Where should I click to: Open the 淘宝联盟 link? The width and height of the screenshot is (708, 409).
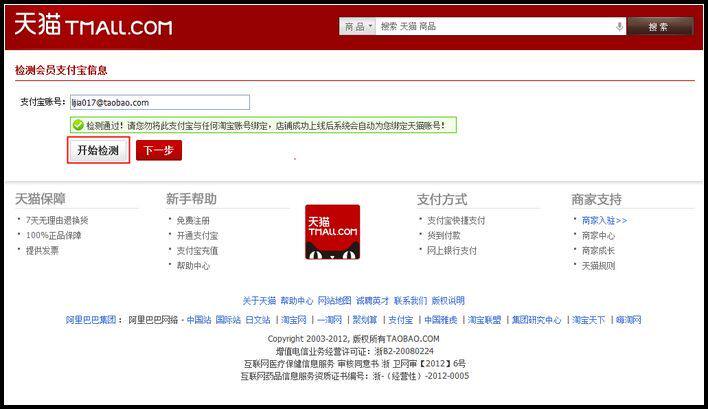484,320
